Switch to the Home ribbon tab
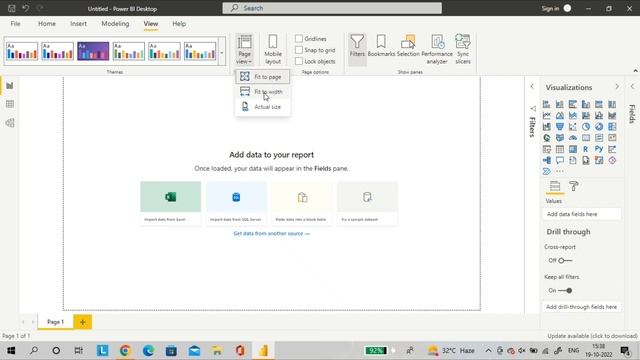640x360 pixels. (x=47, y=24)
